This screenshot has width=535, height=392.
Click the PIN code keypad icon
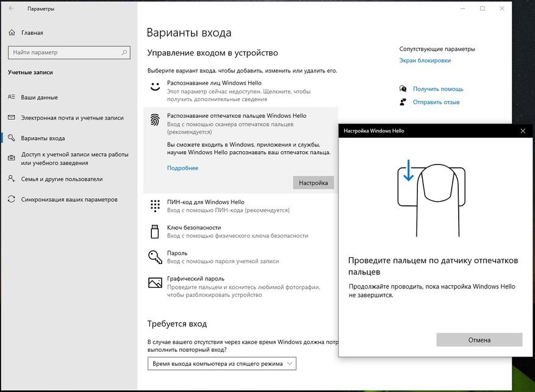(155, 206)
